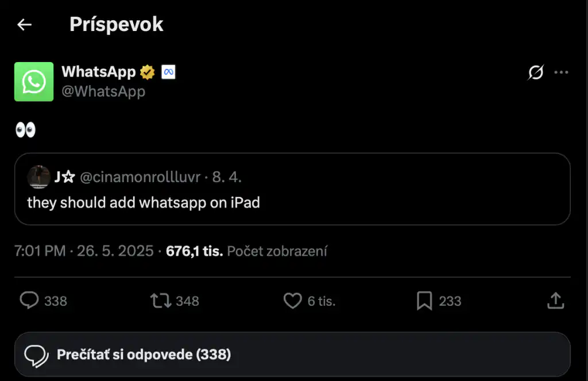Click the WhatsApp profile avatar

[33, 82]
